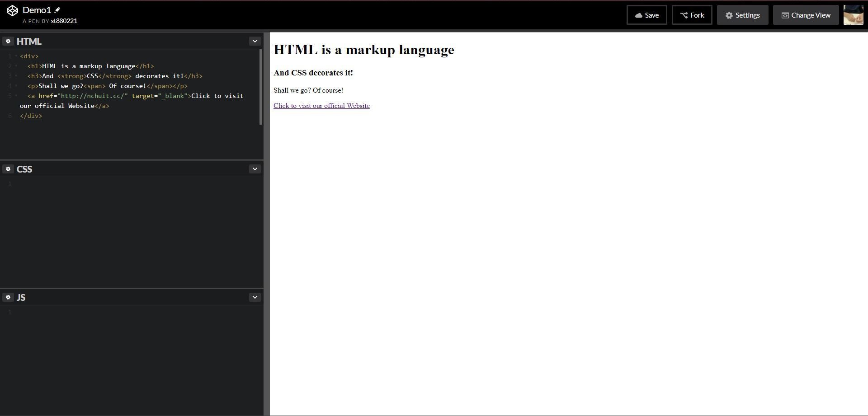
Task: Open the HTML panel gear settings
Action: (8, 41)
